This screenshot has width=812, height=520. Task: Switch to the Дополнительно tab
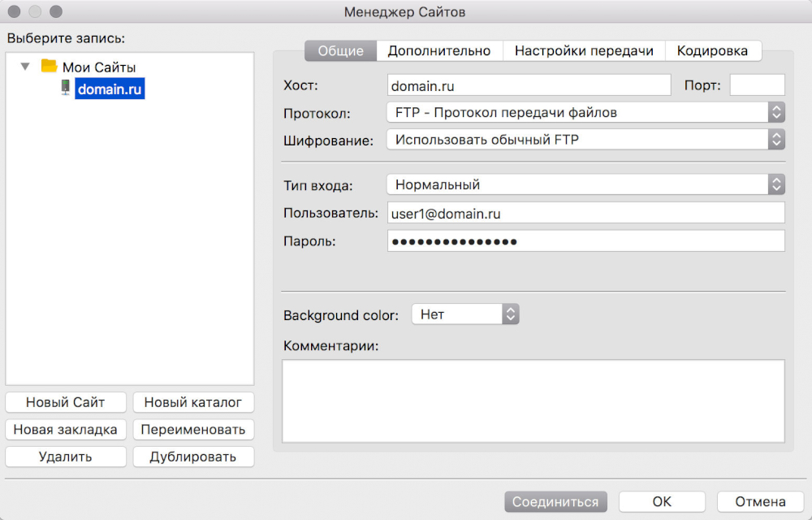[438, 50]
